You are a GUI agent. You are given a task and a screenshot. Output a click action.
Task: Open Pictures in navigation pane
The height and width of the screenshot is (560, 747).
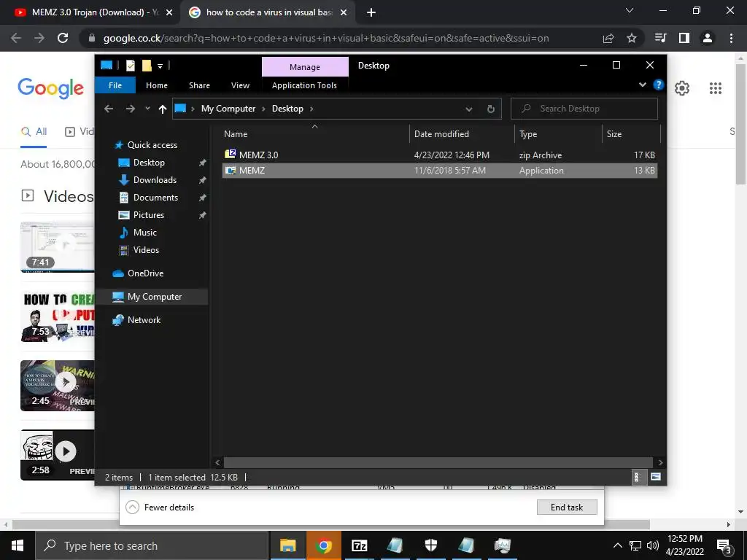(149, 215)
